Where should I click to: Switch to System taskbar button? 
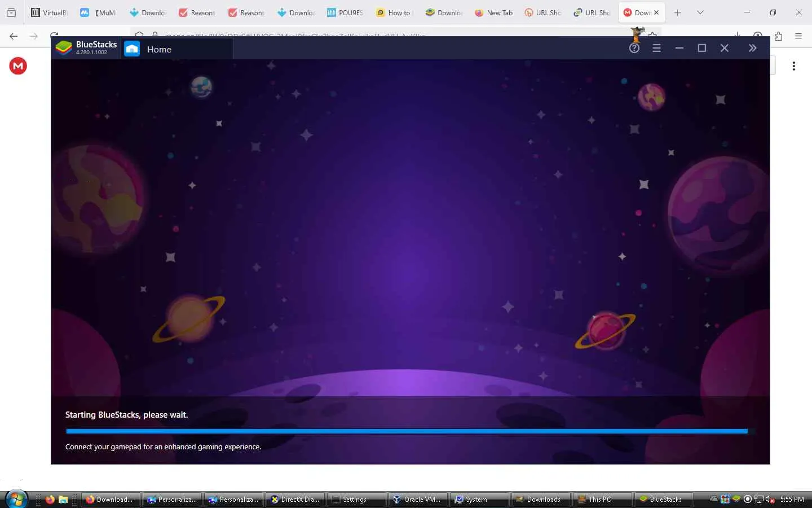(x=480, y=500)
